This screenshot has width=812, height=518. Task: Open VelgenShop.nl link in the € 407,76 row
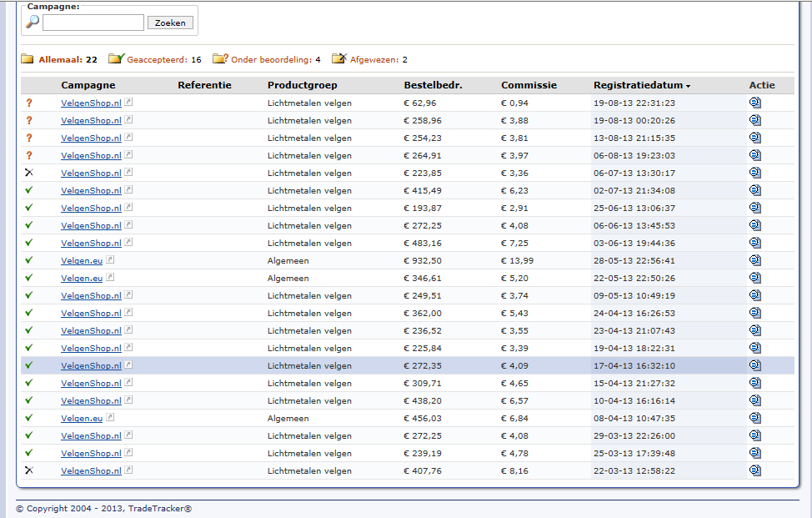pos(91,470)
